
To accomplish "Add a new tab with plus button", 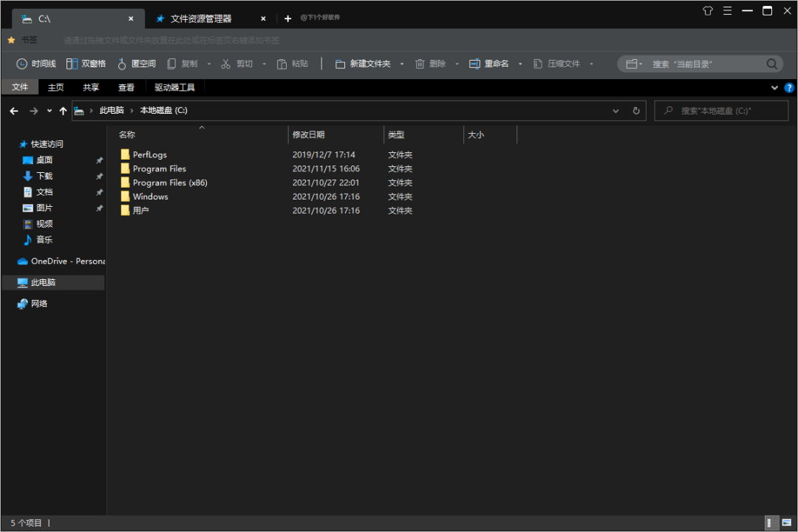I will [288, 18].
